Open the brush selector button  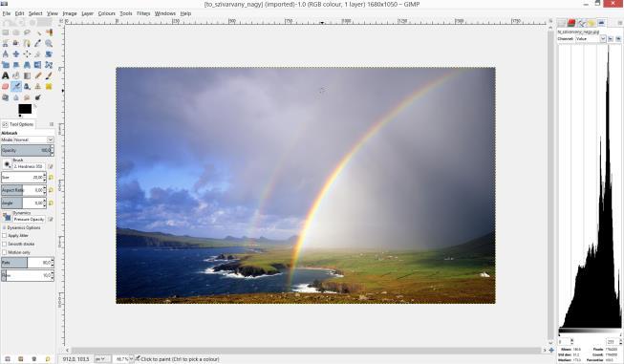[7, 164]
